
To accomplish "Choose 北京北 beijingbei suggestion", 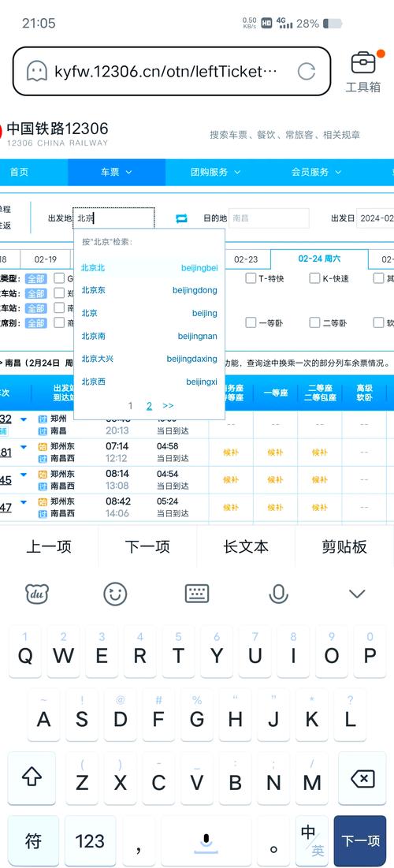I will point(150,268).
